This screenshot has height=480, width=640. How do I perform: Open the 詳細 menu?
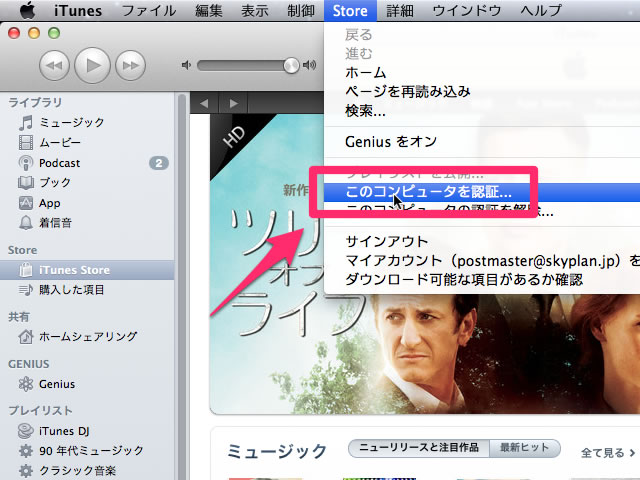(400, 11)
